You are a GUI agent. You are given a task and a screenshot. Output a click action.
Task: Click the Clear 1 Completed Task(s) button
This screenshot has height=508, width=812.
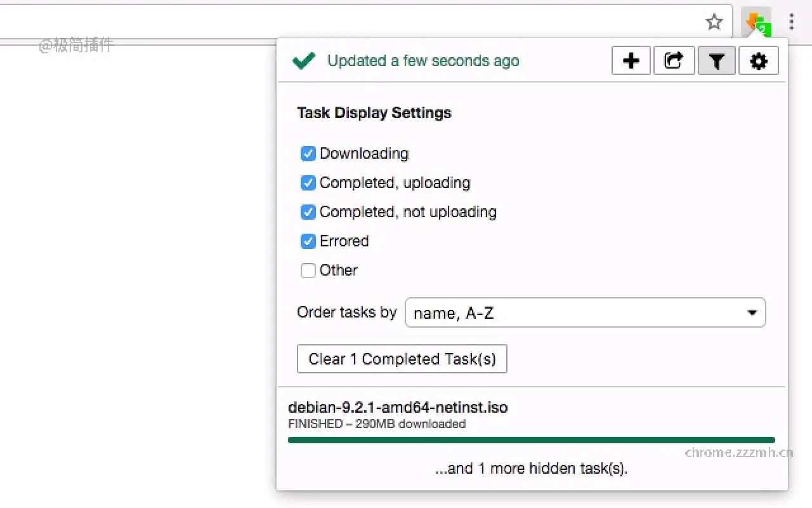coord(402,359)
